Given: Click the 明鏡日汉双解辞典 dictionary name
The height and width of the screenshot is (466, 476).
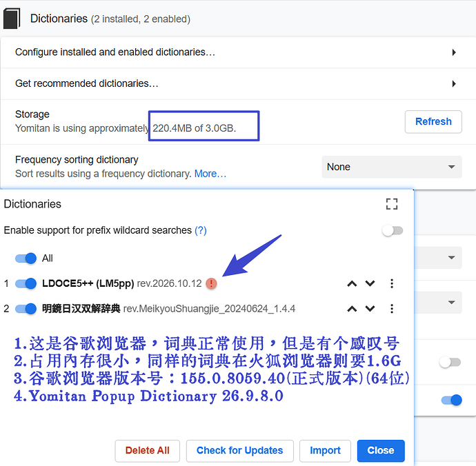Looking at the screenshot, I should click(81, 309).
